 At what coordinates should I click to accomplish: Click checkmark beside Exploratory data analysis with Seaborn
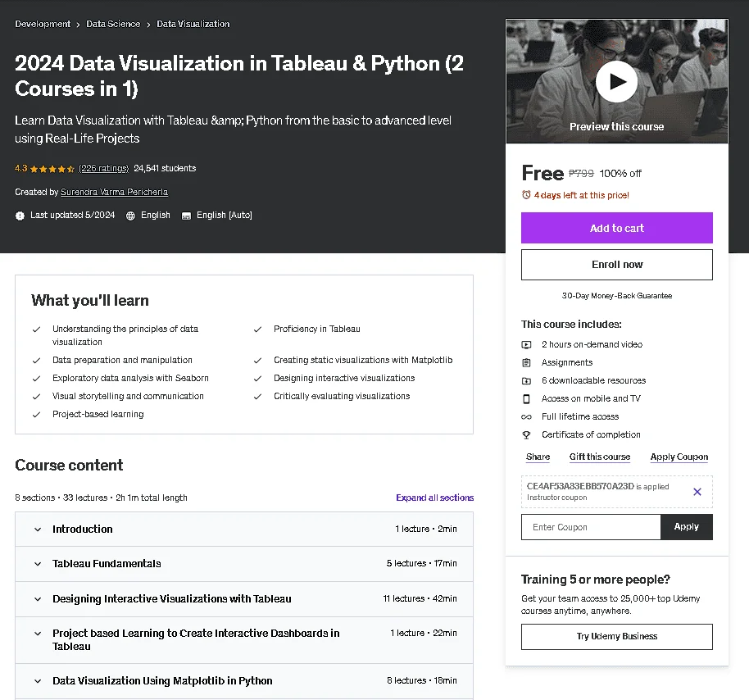tap(36, 379)
